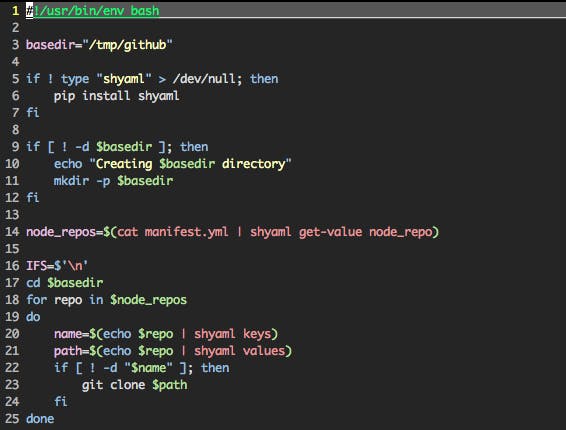Screen dimensions: 566x430
Task: Click the shebang line /usr/bin/env bash
Action: point(92,10)
